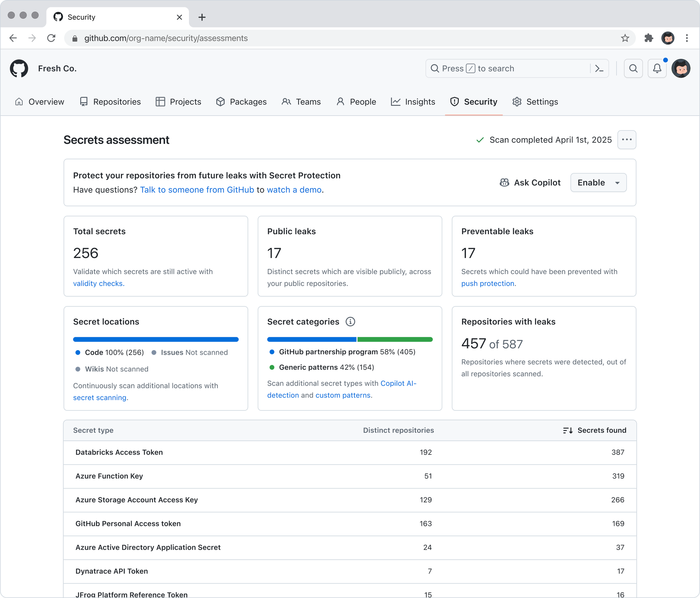Click the 'Issues Not scanned' legend entry

point(190,353)
